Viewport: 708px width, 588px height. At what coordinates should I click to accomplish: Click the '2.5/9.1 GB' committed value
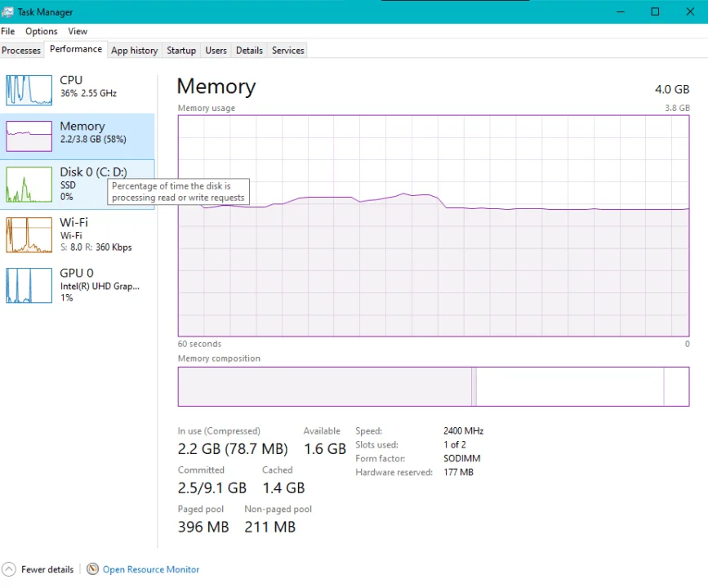[x=212, y=488]
